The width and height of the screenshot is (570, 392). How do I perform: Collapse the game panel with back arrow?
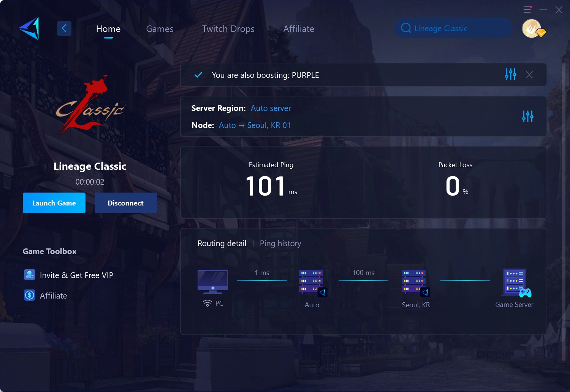[x=64, y=28]
